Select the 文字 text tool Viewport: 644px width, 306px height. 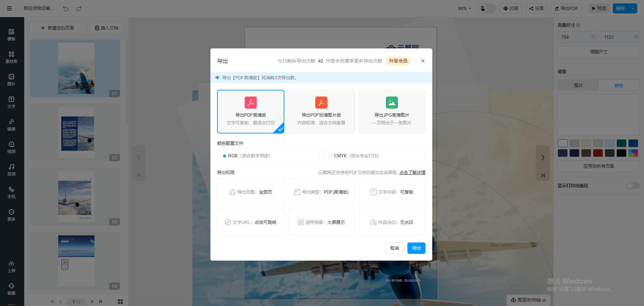(x=11, y=102)
